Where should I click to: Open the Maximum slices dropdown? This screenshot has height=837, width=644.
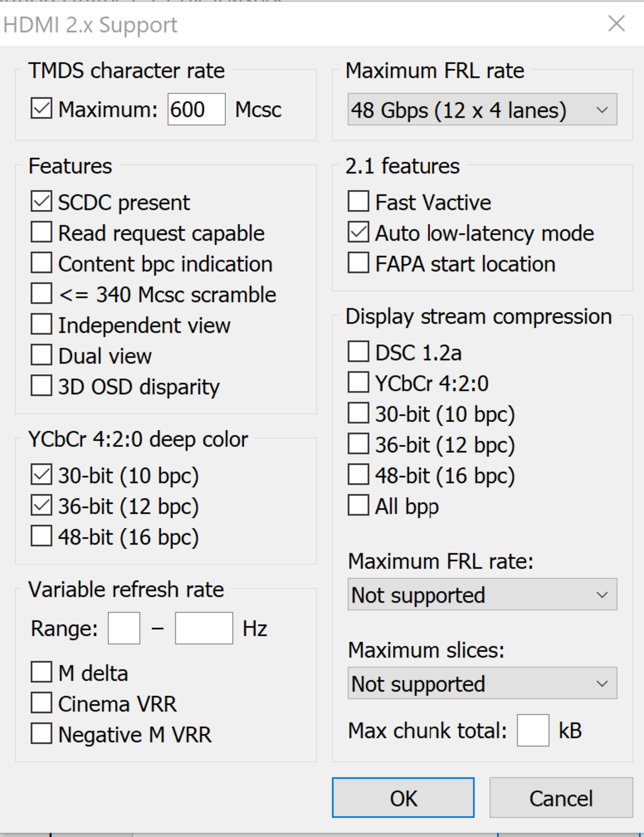click(482, 683)
